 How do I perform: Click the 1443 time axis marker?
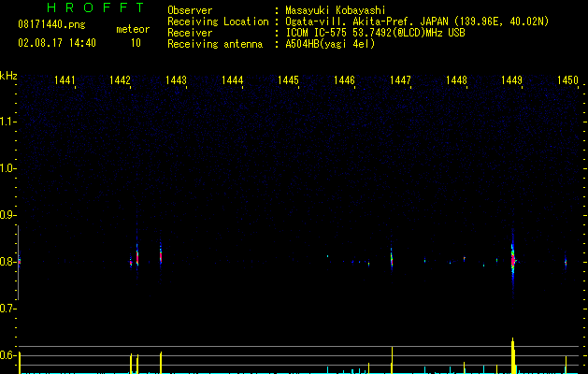click(x=176, y=80)
